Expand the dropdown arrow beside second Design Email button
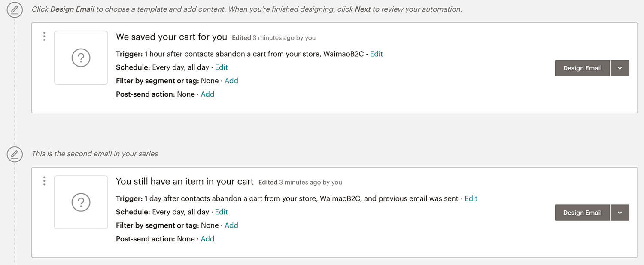The width and height of the screenshot is (644, 265). (620, 213)
